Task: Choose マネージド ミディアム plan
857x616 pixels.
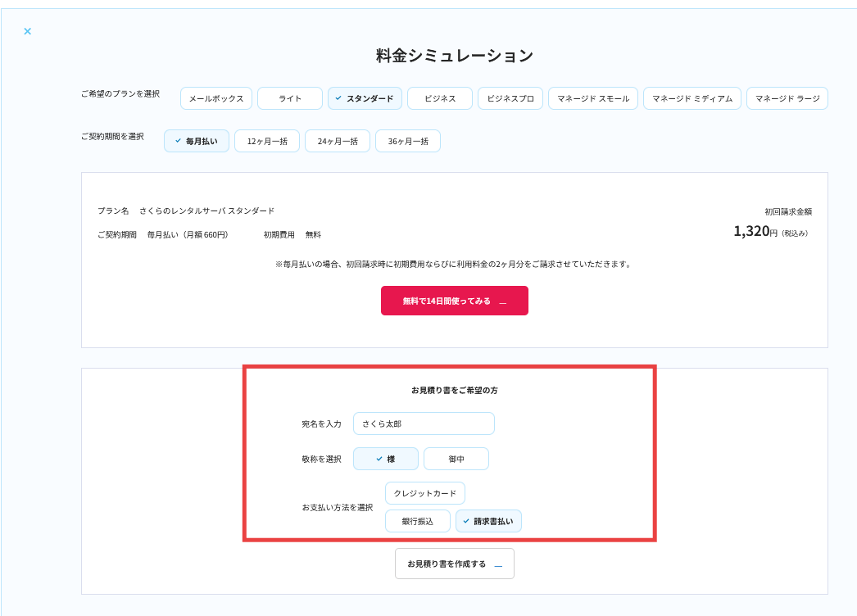Action: (692, 98)
